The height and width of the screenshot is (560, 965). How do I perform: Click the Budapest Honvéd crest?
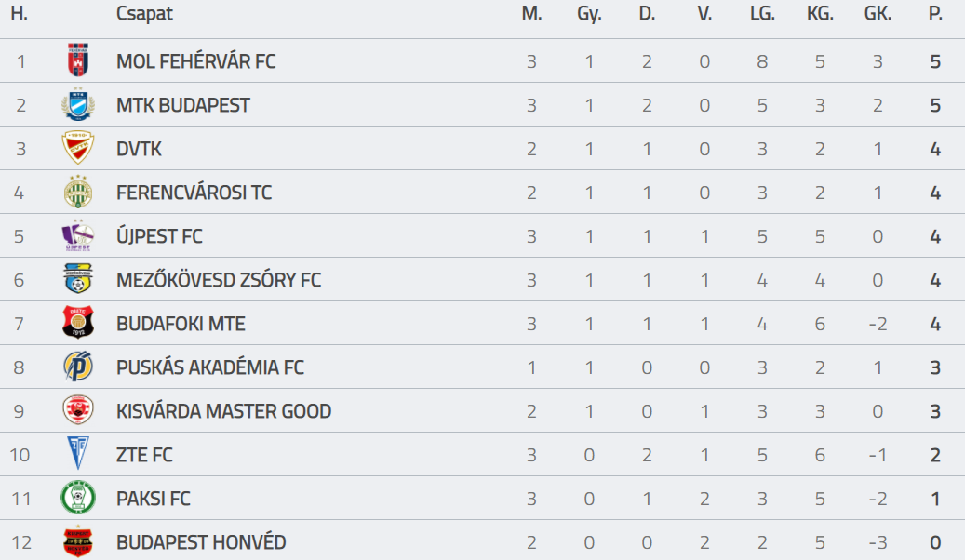tap(78, 541)
